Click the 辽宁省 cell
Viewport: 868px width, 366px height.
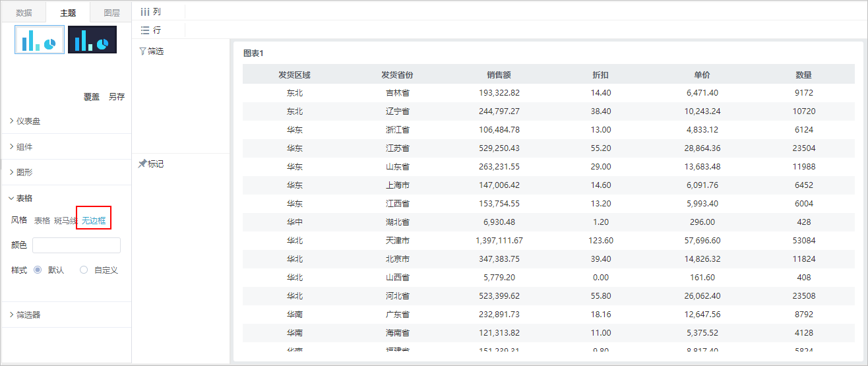398,111
